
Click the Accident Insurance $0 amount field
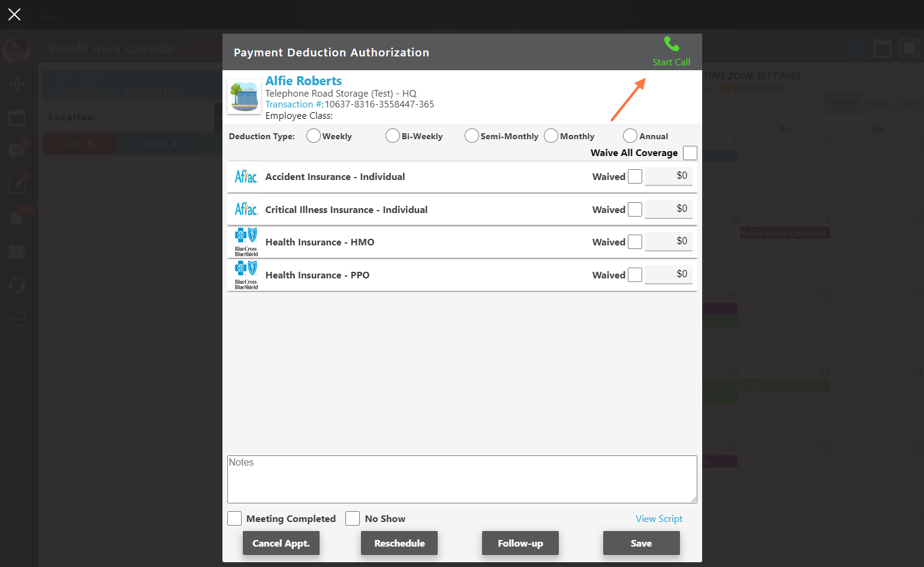click(669, 176)
